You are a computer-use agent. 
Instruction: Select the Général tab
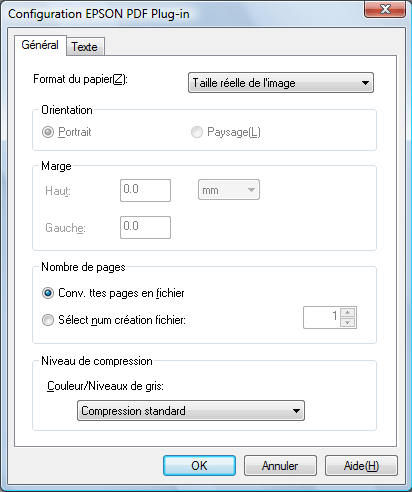tap(40, 45)
